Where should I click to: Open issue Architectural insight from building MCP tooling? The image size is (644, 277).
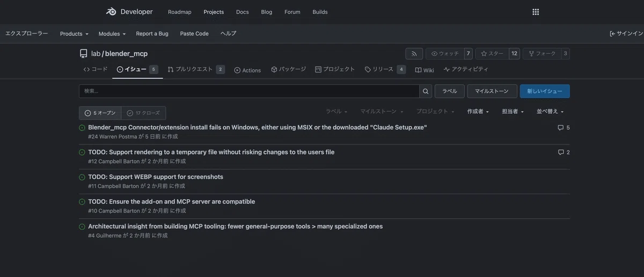tap(236, 226)
